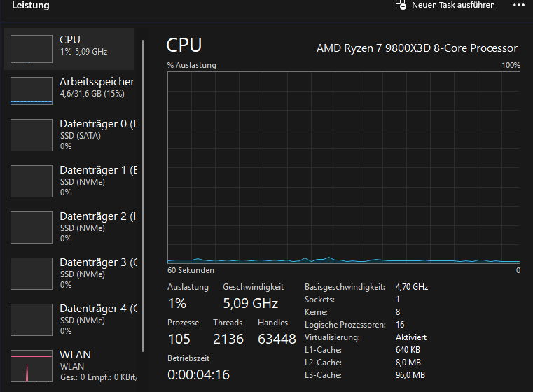Select the CPU mini graph thumbnail
The height and width of the screenshot is (392, 533).
pos(32,49)
